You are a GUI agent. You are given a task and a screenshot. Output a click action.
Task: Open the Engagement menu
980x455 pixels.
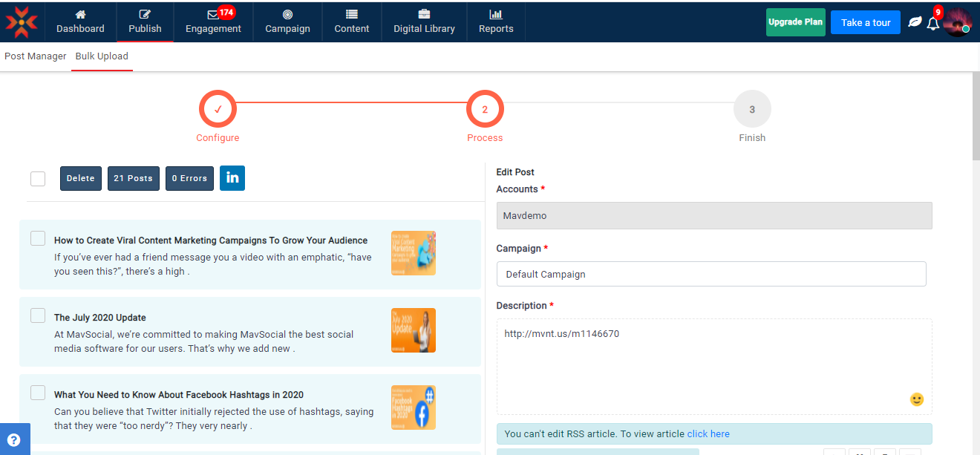(213, 22)
